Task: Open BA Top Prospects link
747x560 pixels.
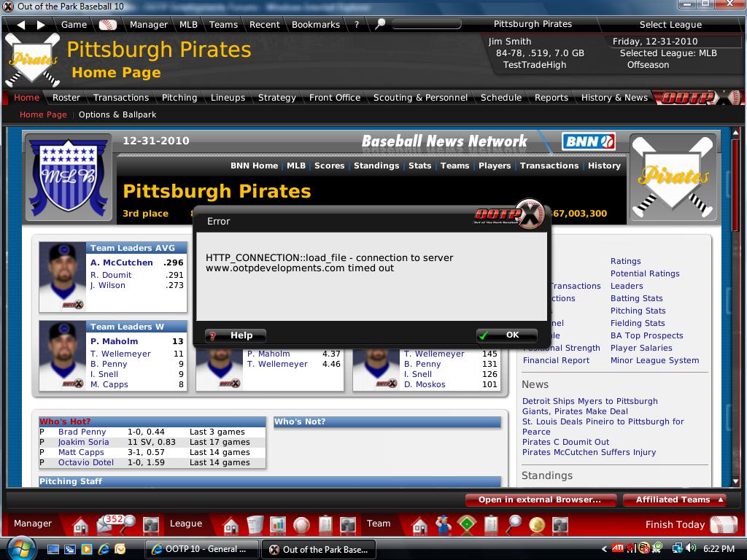Action: 646,335
